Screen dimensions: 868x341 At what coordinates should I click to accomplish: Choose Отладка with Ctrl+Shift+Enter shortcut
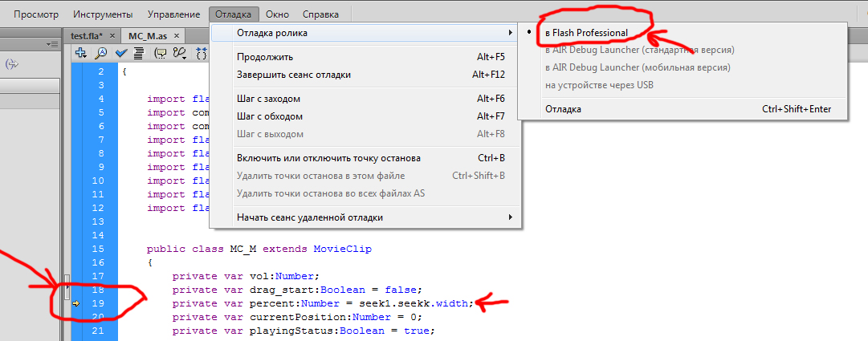tap(682, 110)
